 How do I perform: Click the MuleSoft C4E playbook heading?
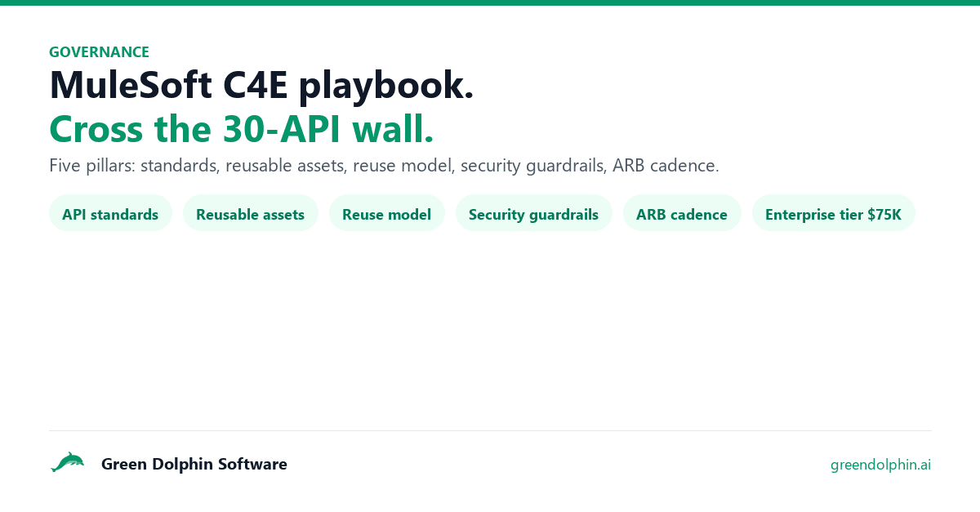coord(261,85)
